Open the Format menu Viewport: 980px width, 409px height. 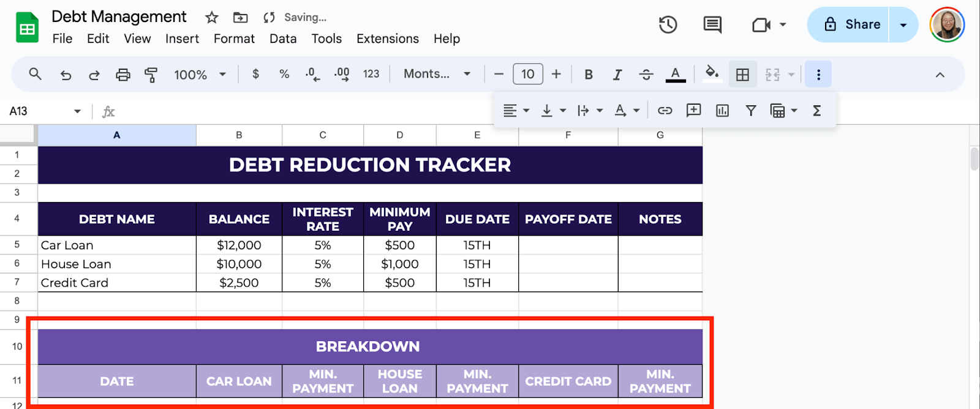click(234, 39)
